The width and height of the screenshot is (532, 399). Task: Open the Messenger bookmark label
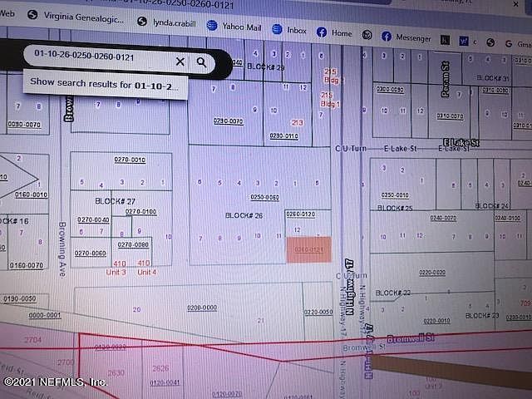click(x=413, y=38)
